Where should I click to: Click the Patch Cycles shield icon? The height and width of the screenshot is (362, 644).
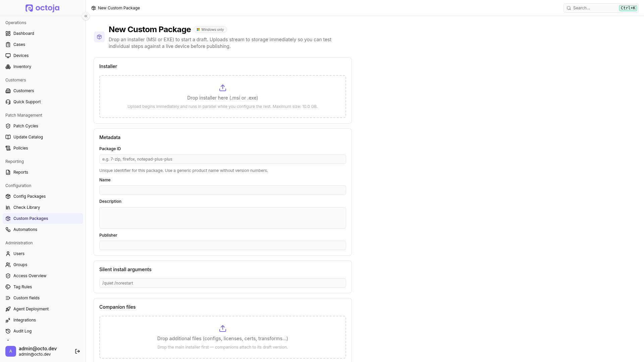pos(8,126)
